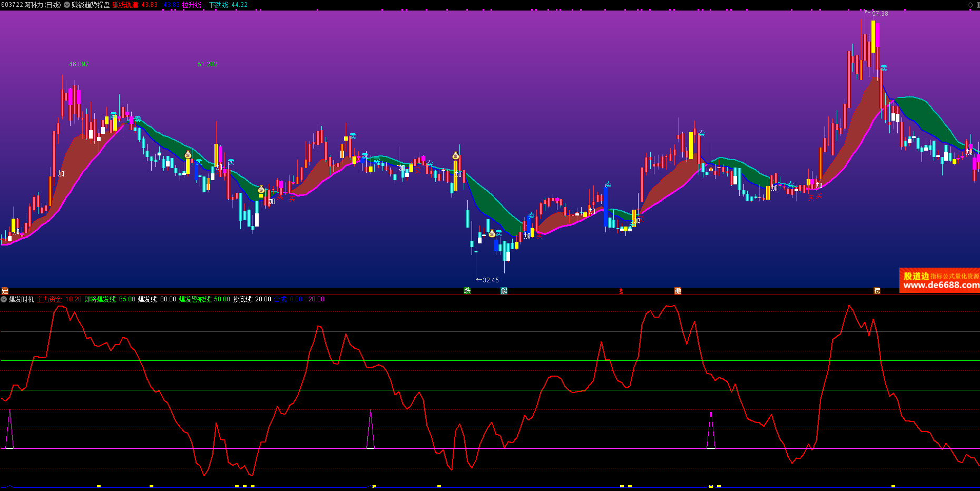The height and width of the screenshot is (491, 980).
Task: Click the 解 marker icon on timeline
Action: [x=504, y=291]
